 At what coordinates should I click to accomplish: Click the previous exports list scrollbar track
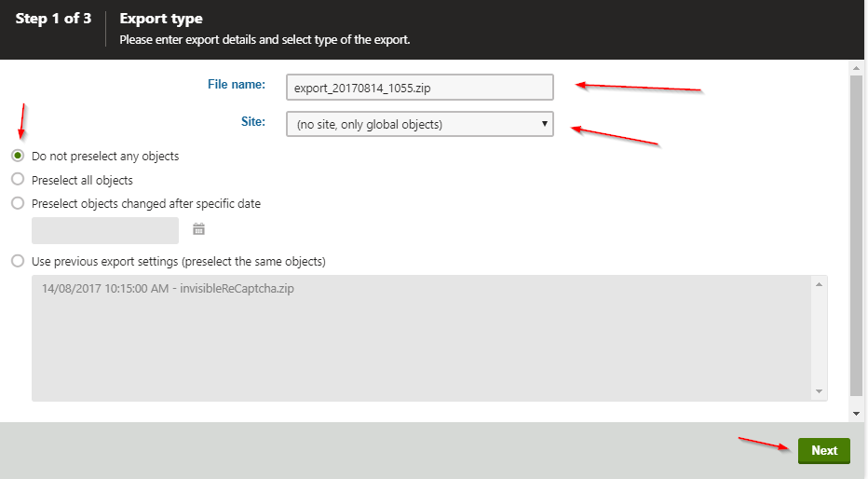(819, 337)
